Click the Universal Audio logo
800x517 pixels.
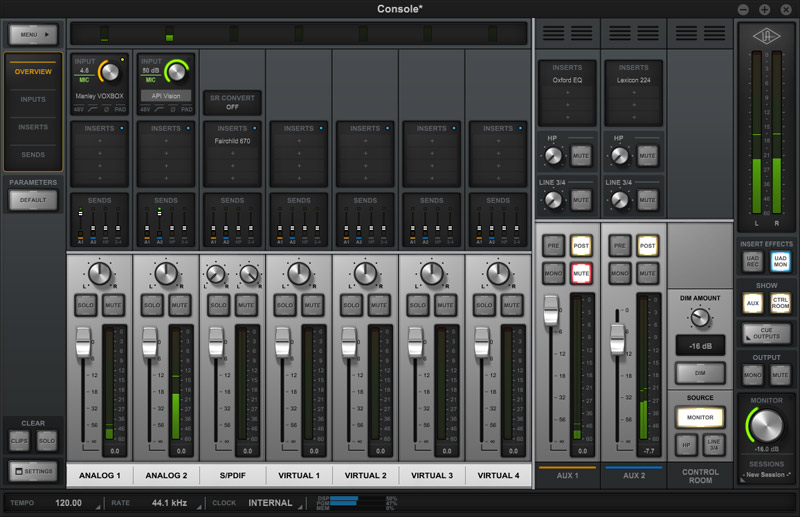(766, 36)
